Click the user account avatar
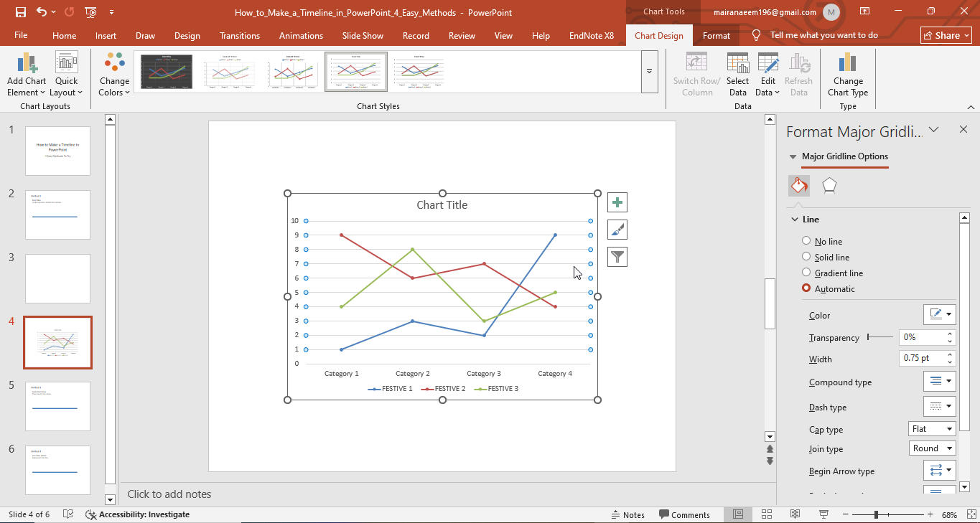980x523 pixels. click(x=831, y=12)
